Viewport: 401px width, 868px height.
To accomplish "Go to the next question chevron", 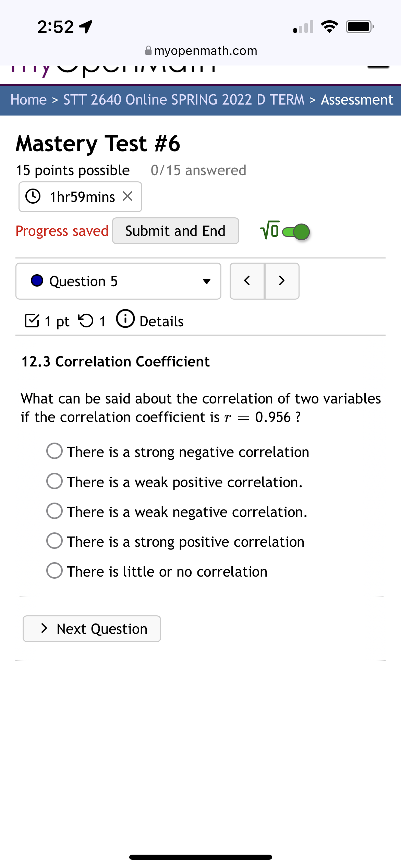I will pyautogui.click(x=282, y=281).
